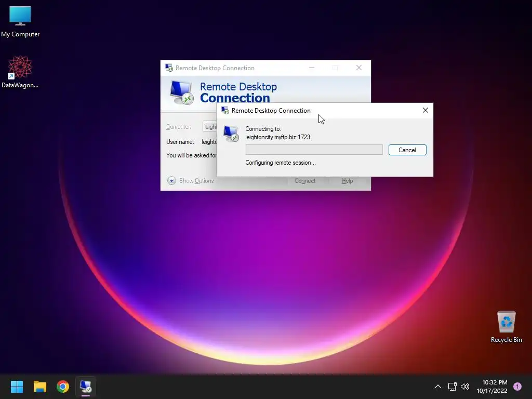Open the My Computer desktop icon
The height and width of the screenshot is (399, 532).
[20, 21]
